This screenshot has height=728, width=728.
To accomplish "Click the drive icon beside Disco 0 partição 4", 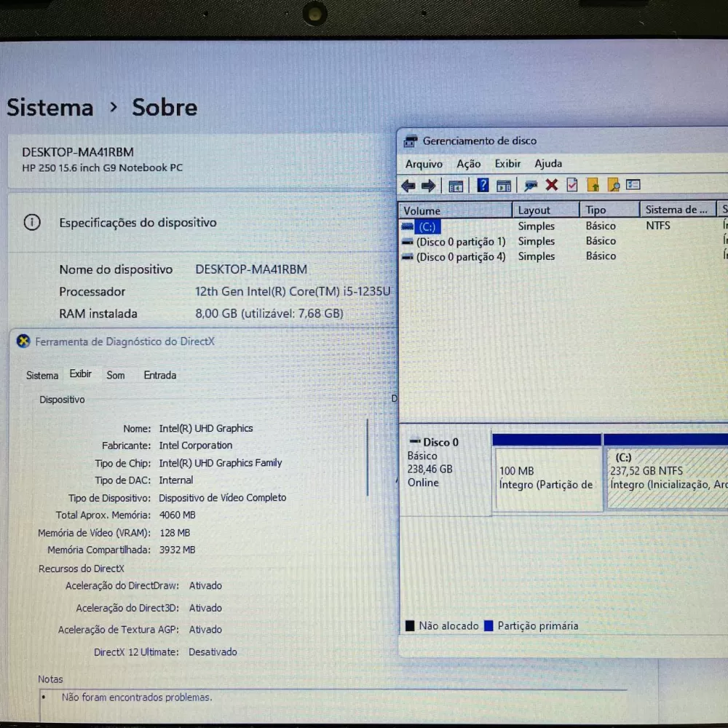I will pyautogui.click(x=407, y=257).
